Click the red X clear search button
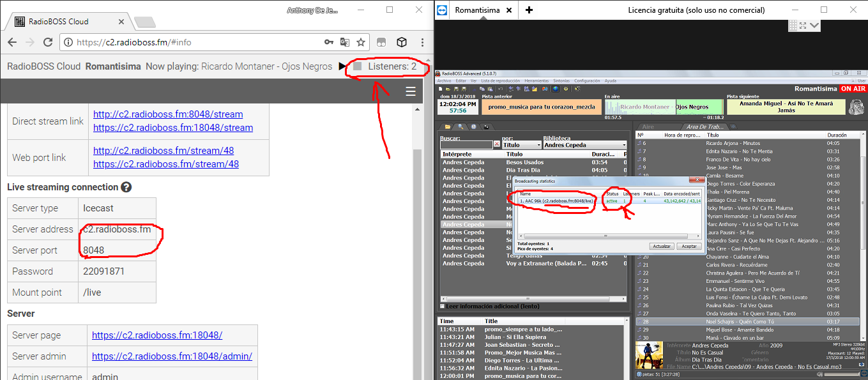This screenshot has width=868, height=380. pos(497,144)
